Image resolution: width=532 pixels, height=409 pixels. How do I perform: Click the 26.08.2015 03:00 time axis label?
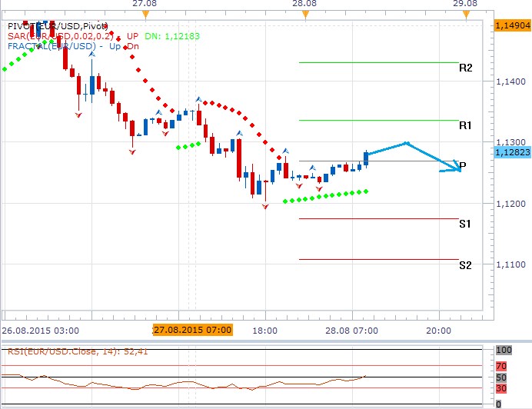(x=40, y=329)
